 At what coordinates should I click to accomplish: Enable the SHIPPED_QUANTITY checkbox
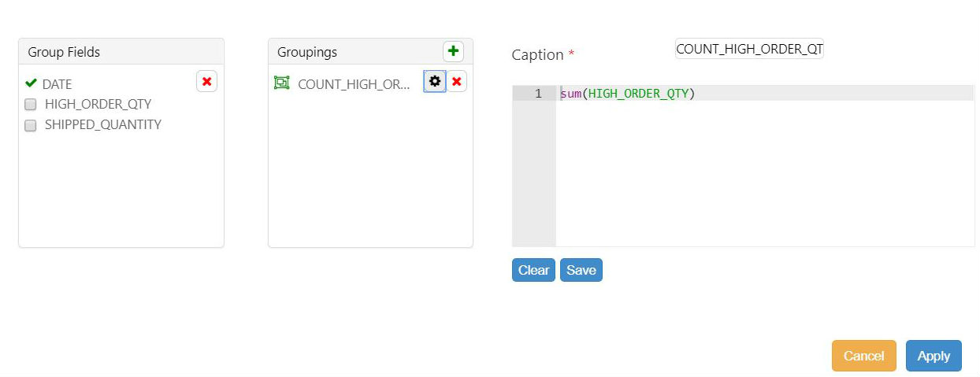tap(31, 125)
